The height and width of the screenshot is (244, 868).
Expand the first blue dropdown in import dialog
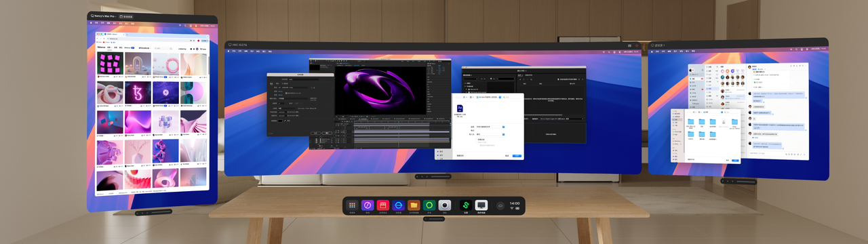pyautogui.click(x=503, y=127)
